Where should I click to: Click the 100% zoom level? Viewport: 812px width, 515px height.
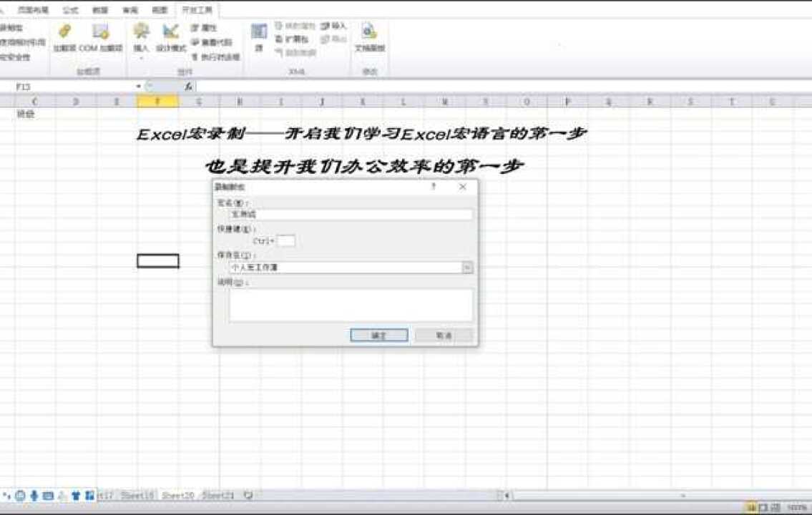pos(797,508)
